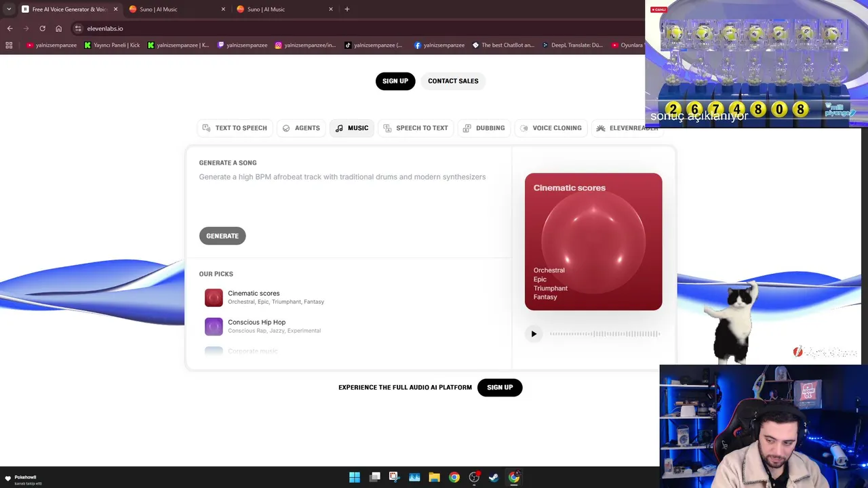Open the YouTube yalnizsempanzee bookmark
The image size is (868, 488).
pos(52,45)
